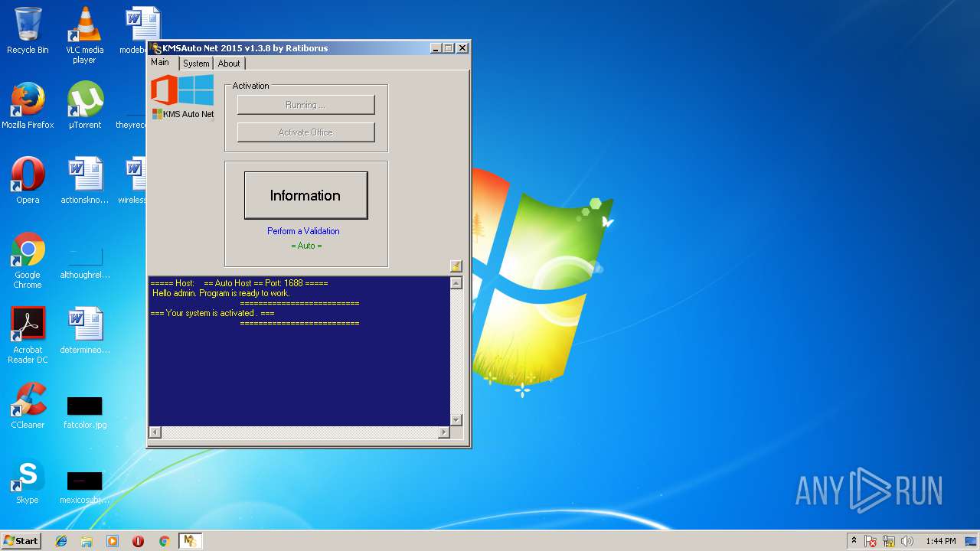Image resolution: width=980 pixels, height=551 pixels.
Task: Launch µTorrent desktop shortcut
Action: 84,106
